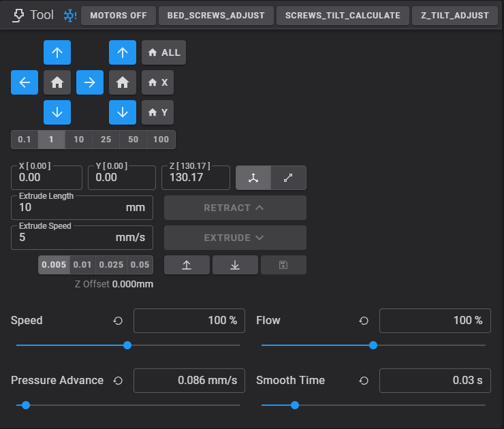504x429 pixels.
Task: Select the 0.01 Z offset increment
Action: coord(82,265)
